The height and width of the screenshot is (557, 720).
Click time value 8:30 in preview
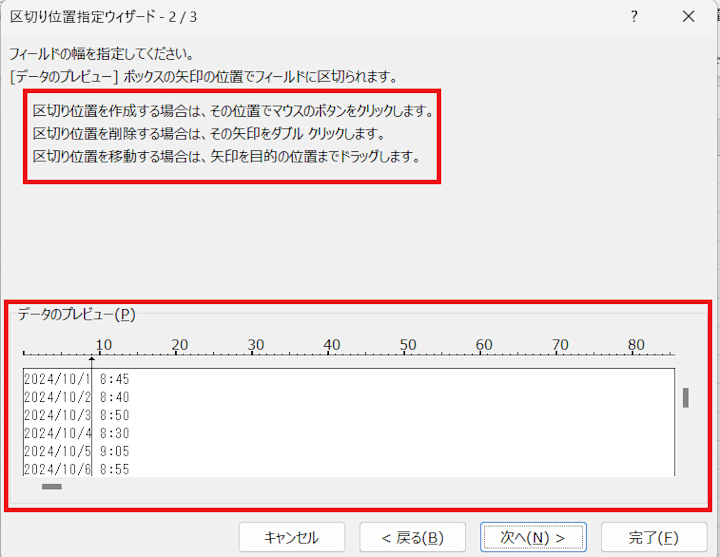115,433
